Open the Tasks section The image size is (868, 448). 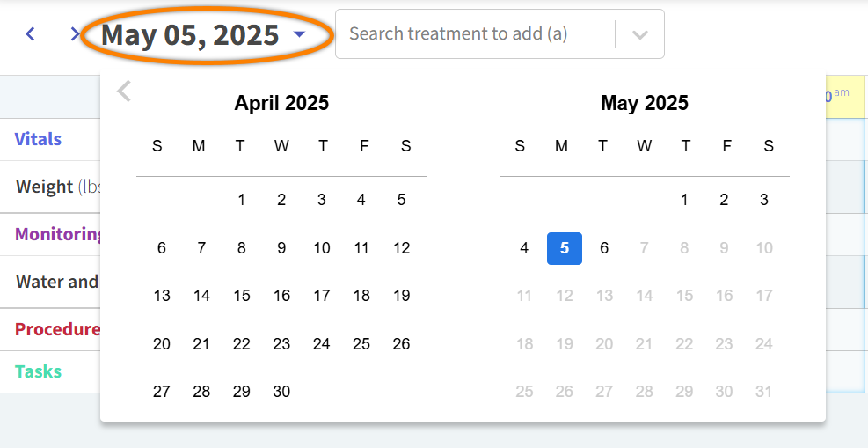tap(39, 371)
